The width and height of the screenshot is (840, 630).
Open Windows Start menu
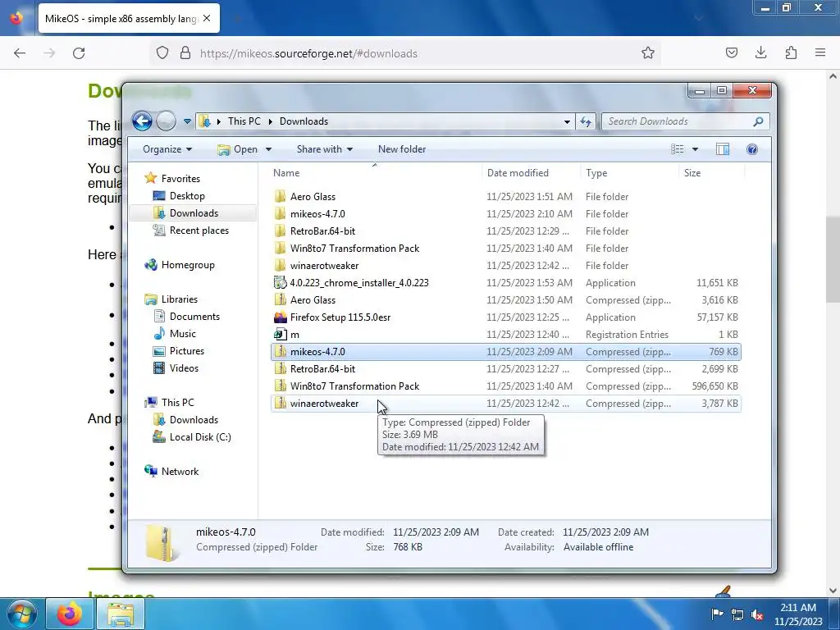click(22, 614)
